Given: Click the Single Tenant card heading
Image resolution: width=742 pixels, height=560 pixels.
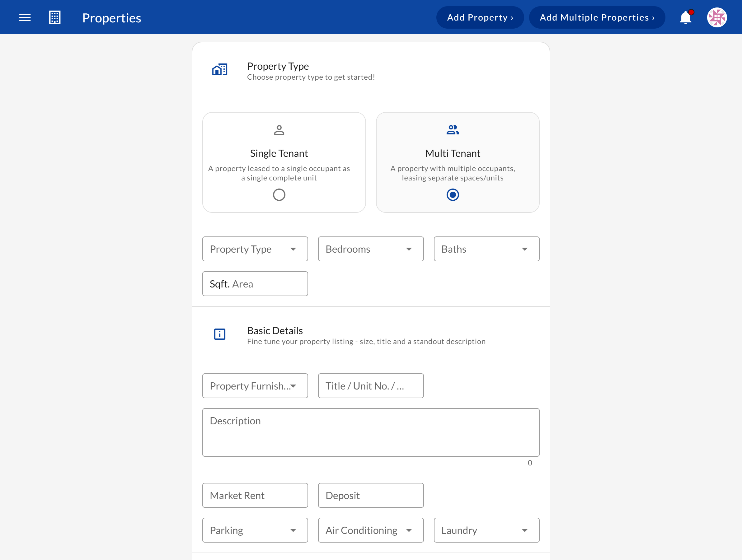Looking at the screenshot, I should click(279, 153).
